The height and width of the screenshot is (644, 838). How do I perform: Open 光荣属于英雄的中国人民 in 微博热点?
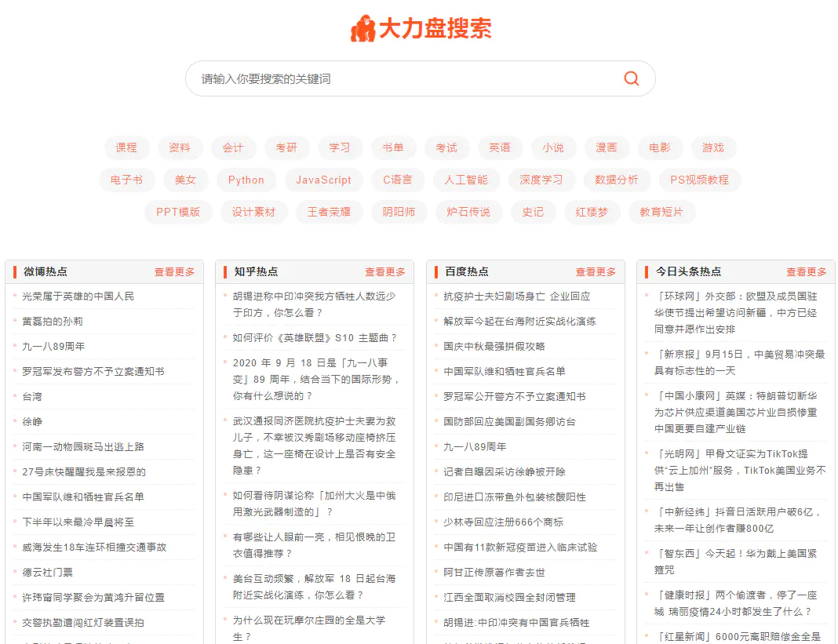(x=78, y=296)
